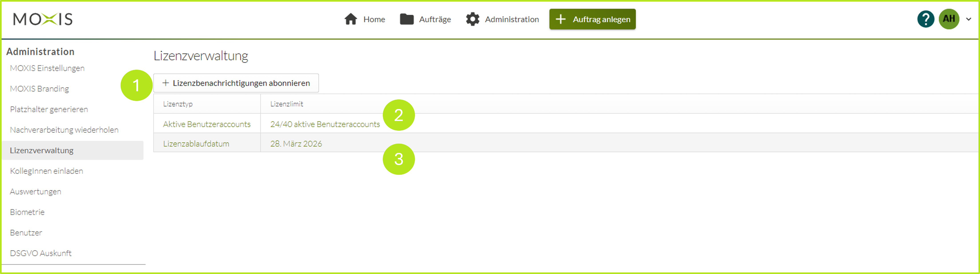Viewport: 980px width, 274px height.
Task: Click the Administration gear icon
Action: tap(472, 19)
